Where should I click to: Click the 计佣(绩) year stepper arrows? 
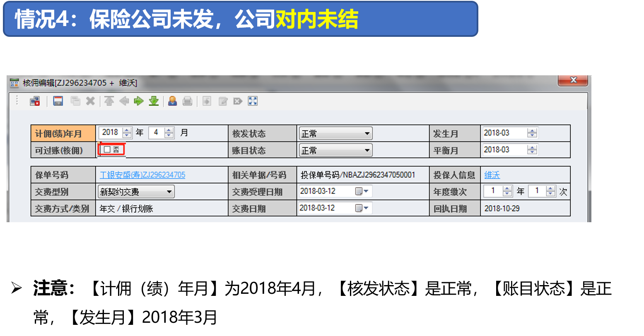coord(127,133)
